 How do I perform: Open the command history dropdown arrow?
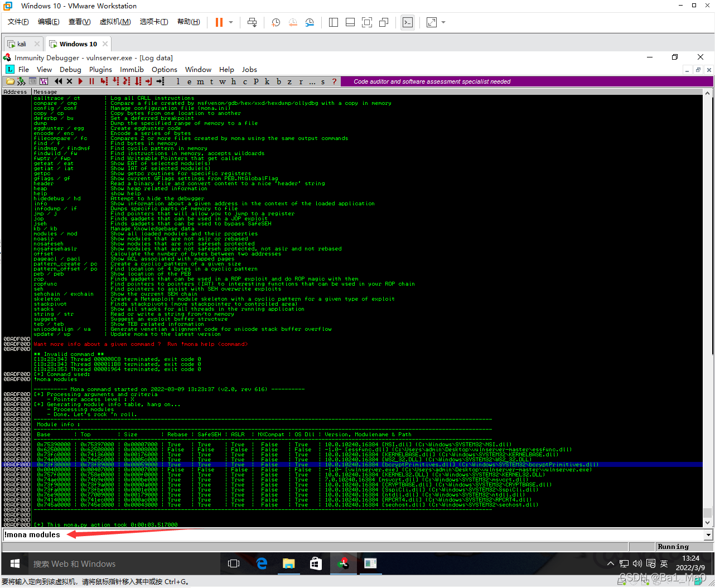708,534
